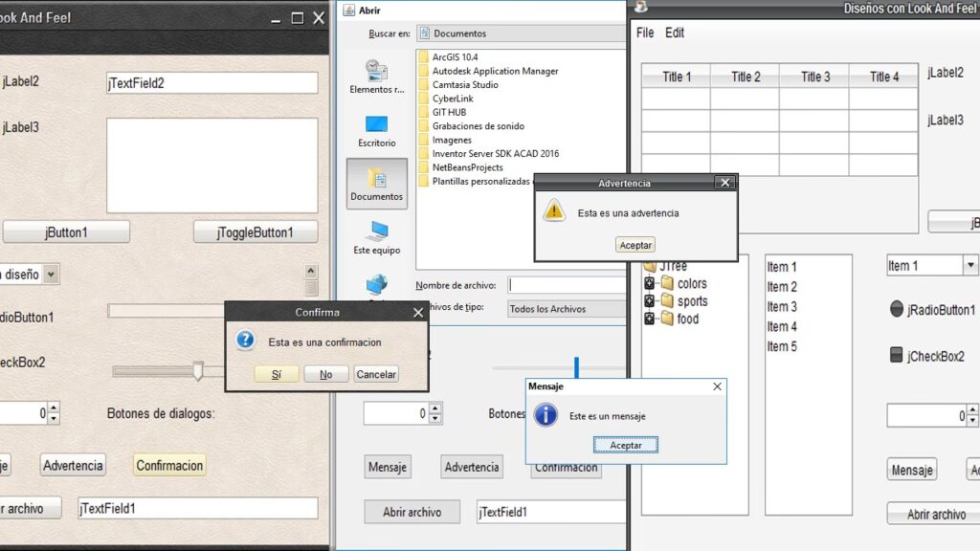
Task: Open the Item 1 combo box dropdown
Action: [x=969, y=265]
